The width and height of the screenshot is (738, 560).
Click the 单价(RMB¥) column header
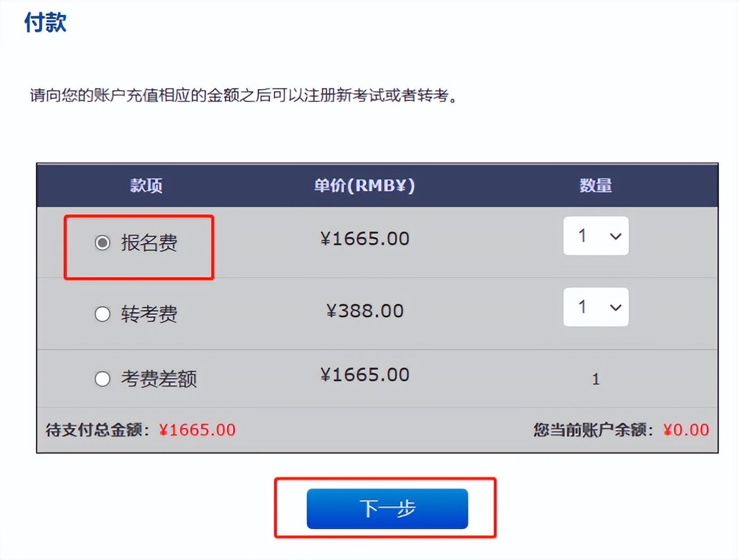366,186
